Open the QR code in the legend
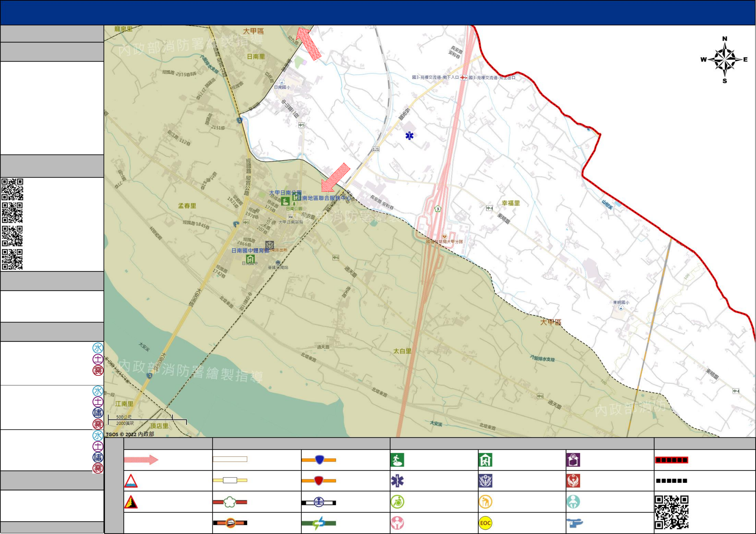The width and height of the screenshot is (756, 534). click(672, 512)
